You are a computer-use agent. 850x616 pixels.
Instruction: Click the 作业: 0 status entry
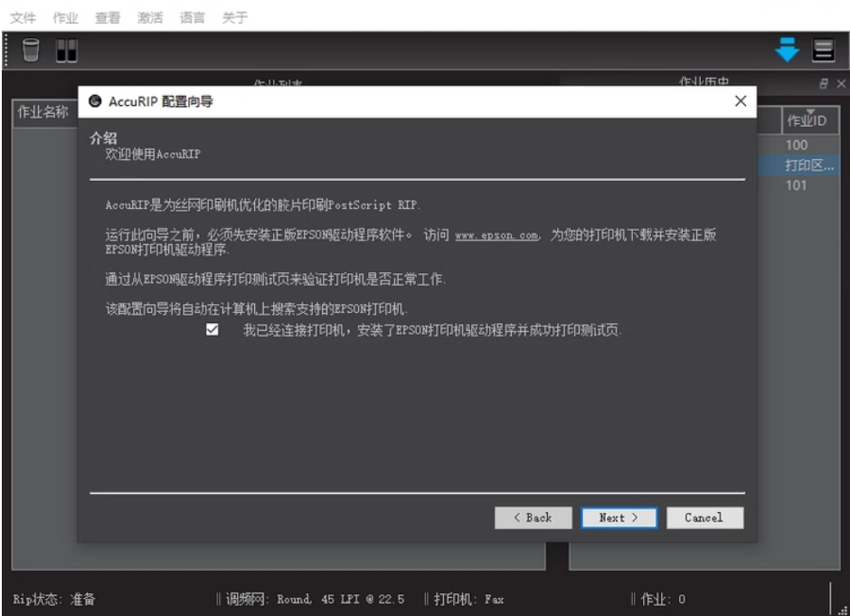tap(663, 599)
